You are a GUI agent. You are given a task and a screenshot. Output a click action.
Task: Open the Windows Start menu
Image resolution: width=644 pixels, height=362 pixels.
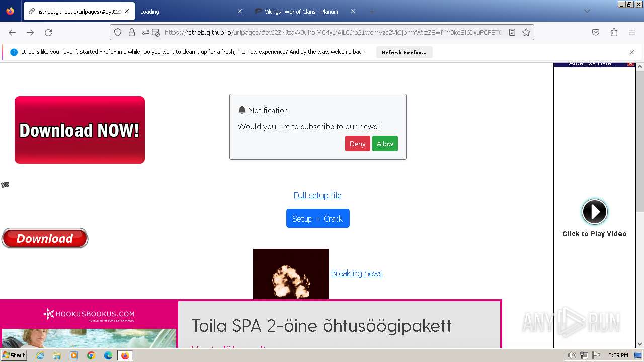coord(14,355)
